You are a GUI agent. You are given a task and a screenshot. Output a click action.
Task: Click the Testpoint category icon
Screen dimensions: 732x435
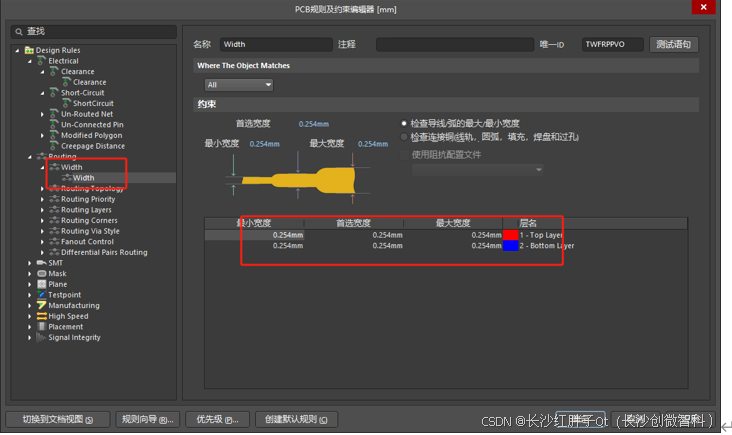(x=42, y=295)
